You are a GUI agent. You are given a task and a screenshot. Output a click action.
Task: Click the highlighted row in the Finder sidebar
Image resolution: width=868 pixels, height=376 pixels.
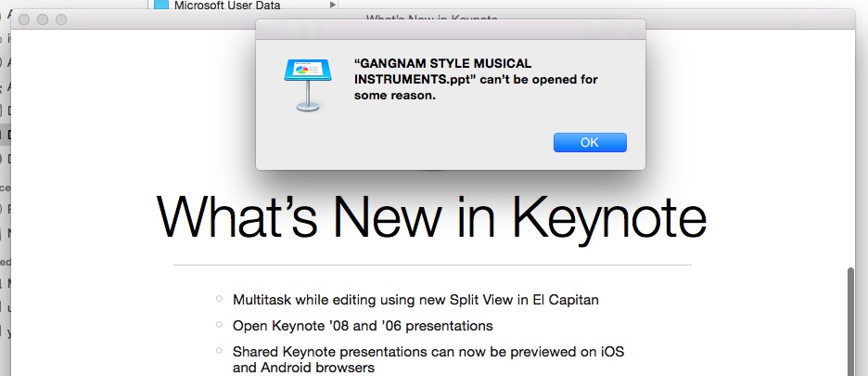(x=5, y=135)
